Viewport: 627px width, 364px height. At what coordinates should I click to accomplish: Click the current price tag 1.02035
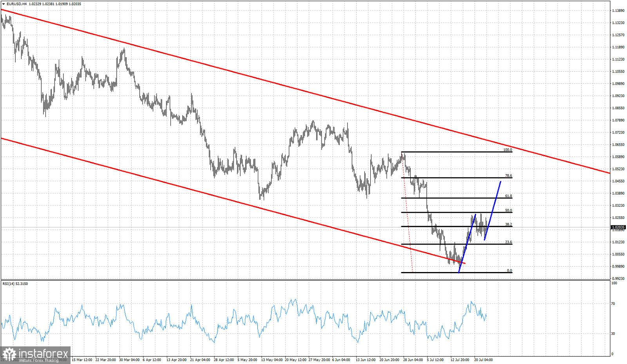618,227
